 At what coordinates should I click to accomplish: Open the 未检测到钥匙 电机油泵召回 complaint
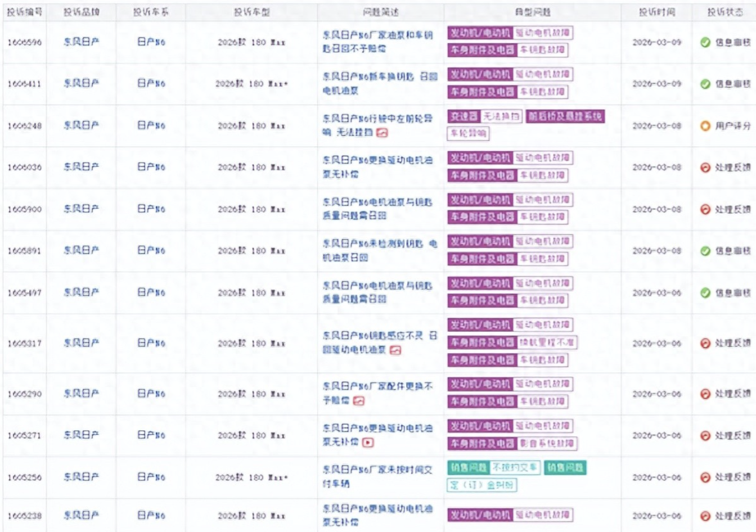tap(380, 250)
